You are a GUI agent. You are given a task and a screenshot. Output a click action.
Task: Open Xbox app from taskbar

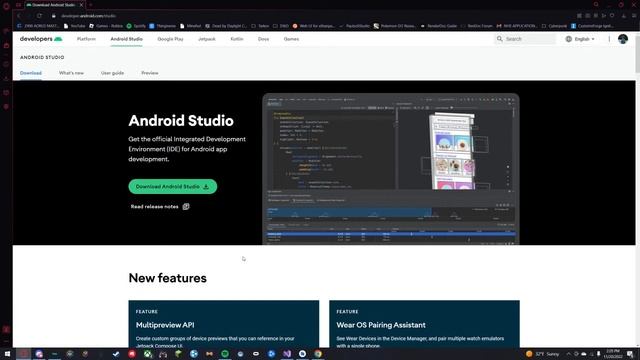tap(147, 354)
